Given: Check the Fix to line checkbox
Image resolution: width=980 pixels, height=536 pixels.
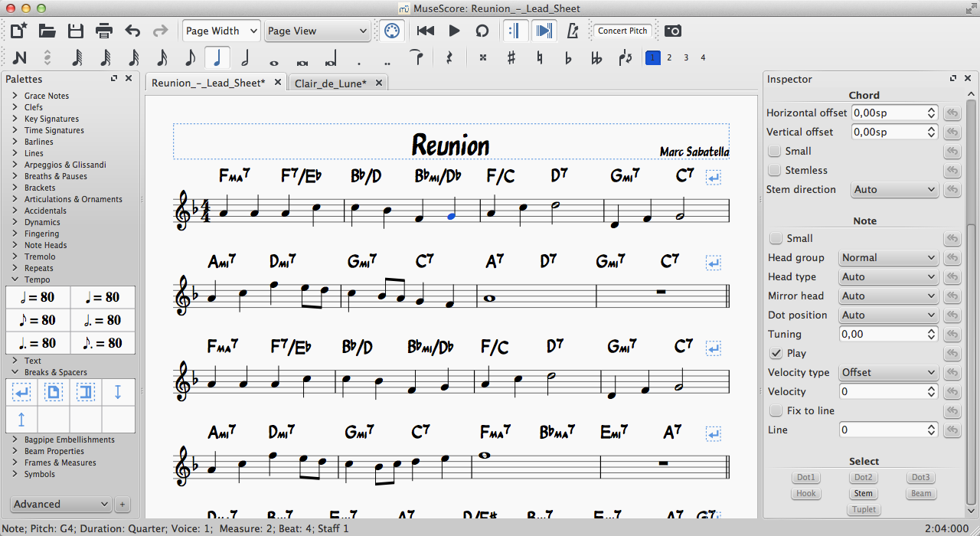Looking at the screenshot, I should tap(775, 410).
